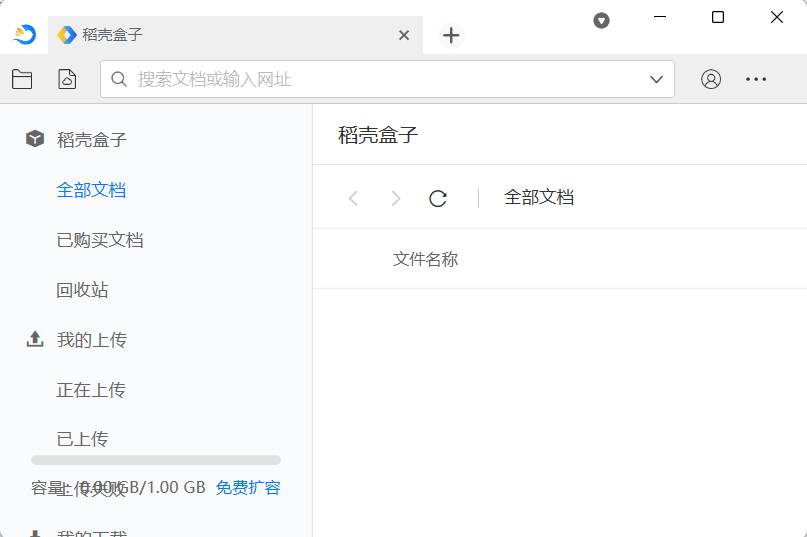Viewport: 807px width, 537px height.
Task: Focus the 搜索文档或输入网址 search field
Action: (x=387, y=79)
